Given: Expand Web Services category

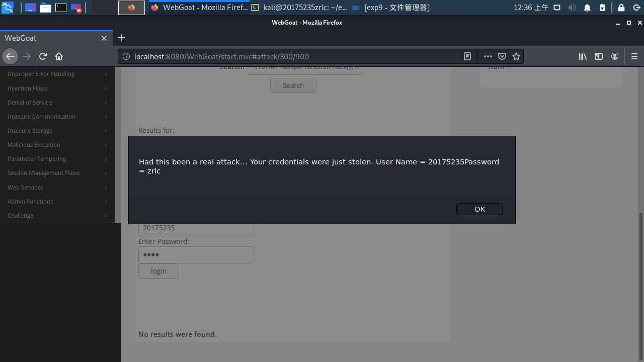Looking at the screenshot, I should point(57,187).
